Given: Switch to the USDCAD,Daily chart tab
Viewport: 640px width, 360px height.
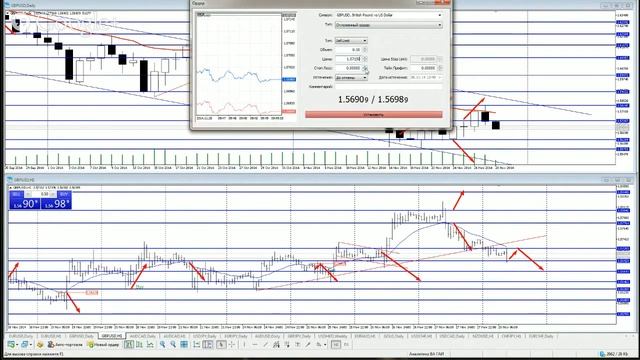Looking at the screenshot, I should tap(452, 336).
